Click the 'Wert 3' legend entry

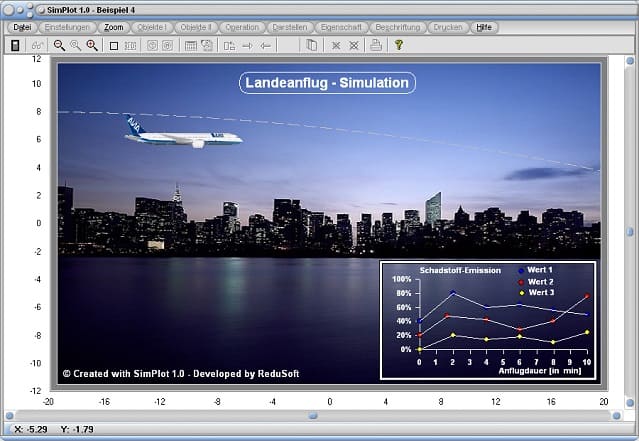tap(536, 292)
